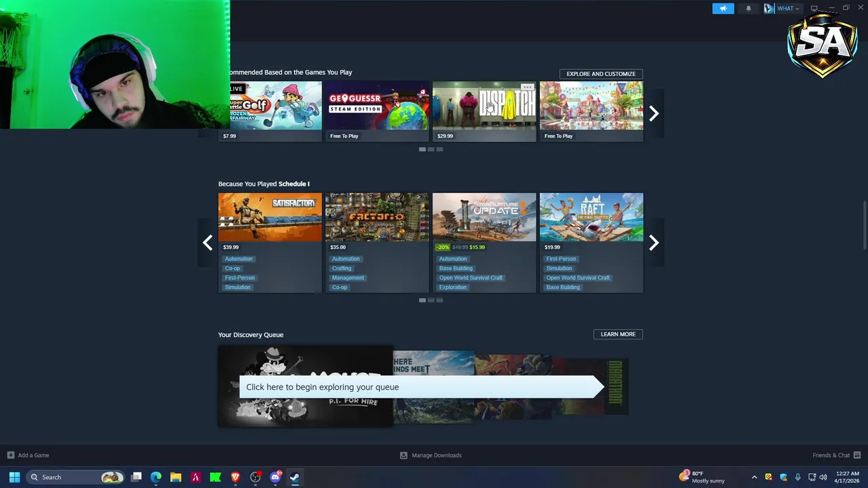Launch Brave browser from taskbar
This screenshot has height=488, width=868.
pyautogui.click(x=235, y=477)
